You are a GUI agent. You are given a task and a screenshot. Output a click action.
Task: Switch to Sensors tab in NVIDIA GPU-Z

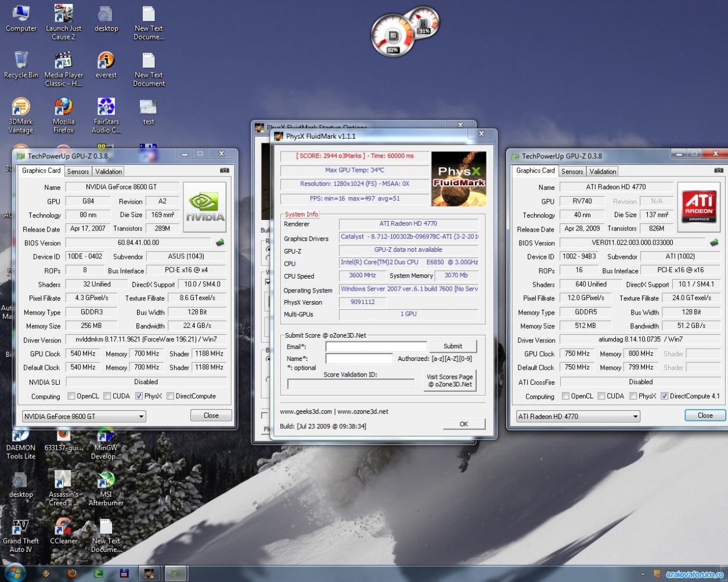78,172
